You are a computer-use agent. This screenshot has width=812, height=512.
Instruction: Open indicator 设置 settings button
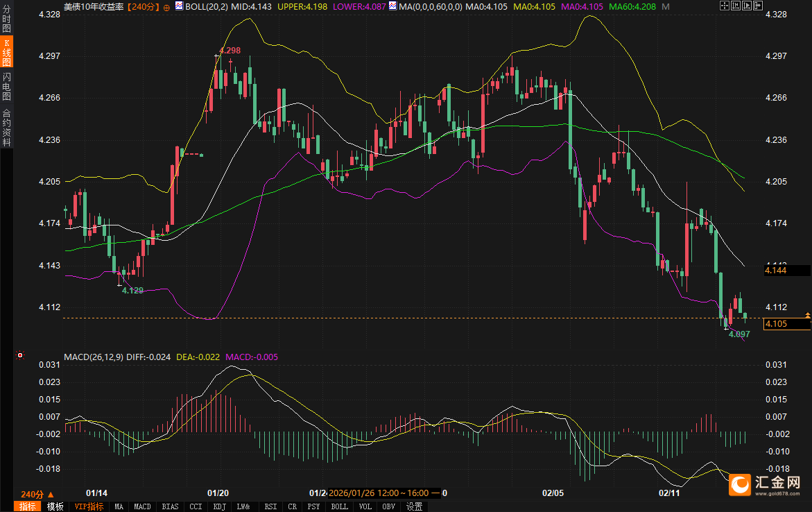click(x=414, y=506)
